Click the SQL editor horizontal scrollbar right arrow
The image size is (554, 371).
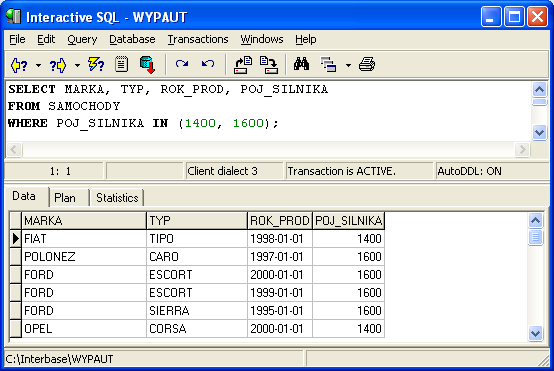click(x=522, y=149)
